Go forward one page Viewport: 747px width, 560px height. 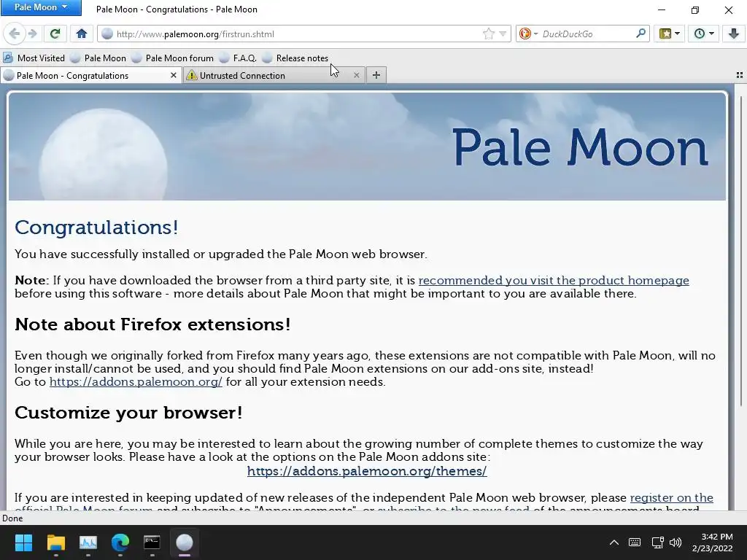click(x=32, y=34)
